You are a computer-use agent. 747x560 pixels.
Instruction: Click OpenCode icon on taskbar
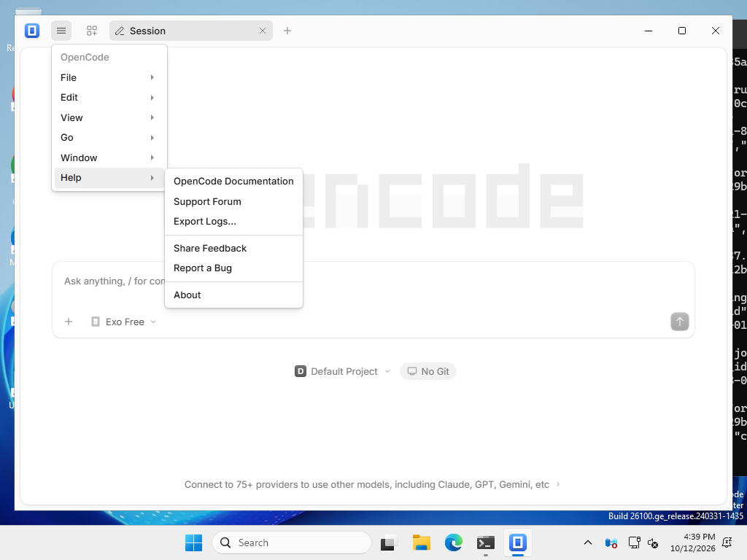point(517,542)
